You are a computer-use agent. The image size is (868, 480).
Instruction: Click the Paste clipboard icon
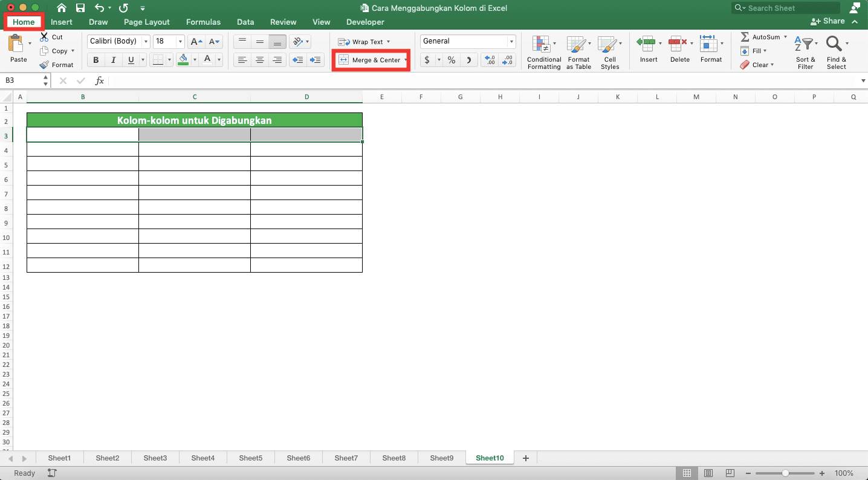[x=16, y=44]
